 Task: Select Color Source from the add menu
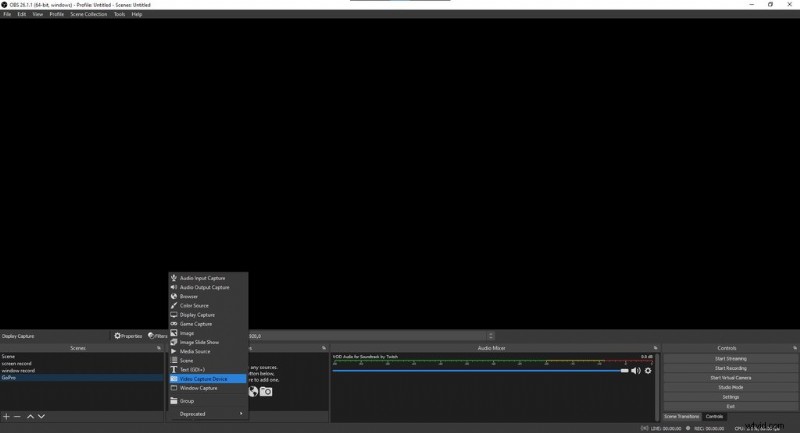(194, 305)
